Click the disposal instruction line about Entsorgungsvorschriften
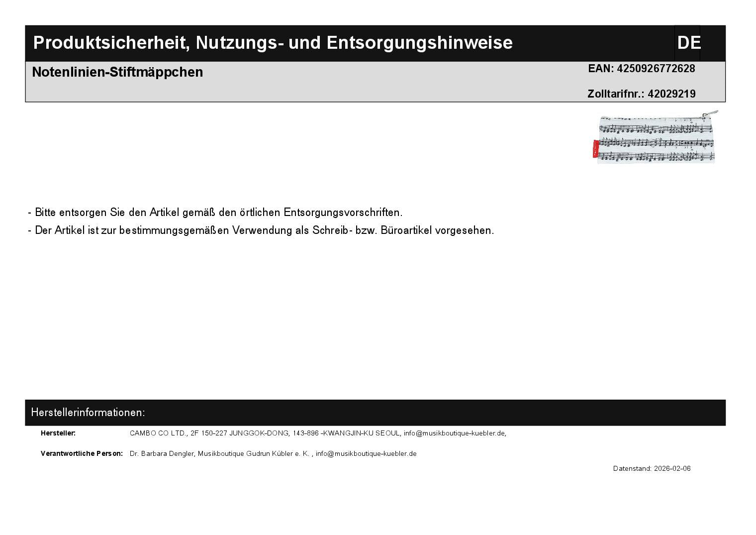 click(215, 213)
